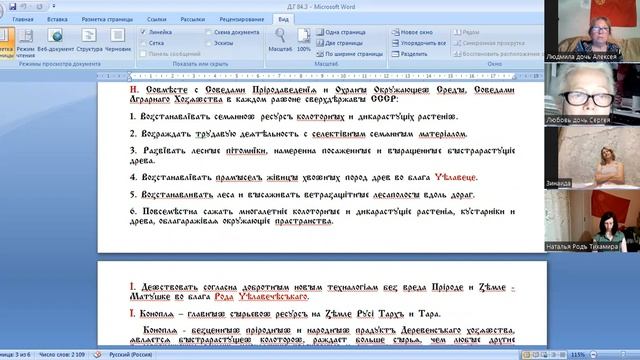Select Зинаида video tile

592,157
